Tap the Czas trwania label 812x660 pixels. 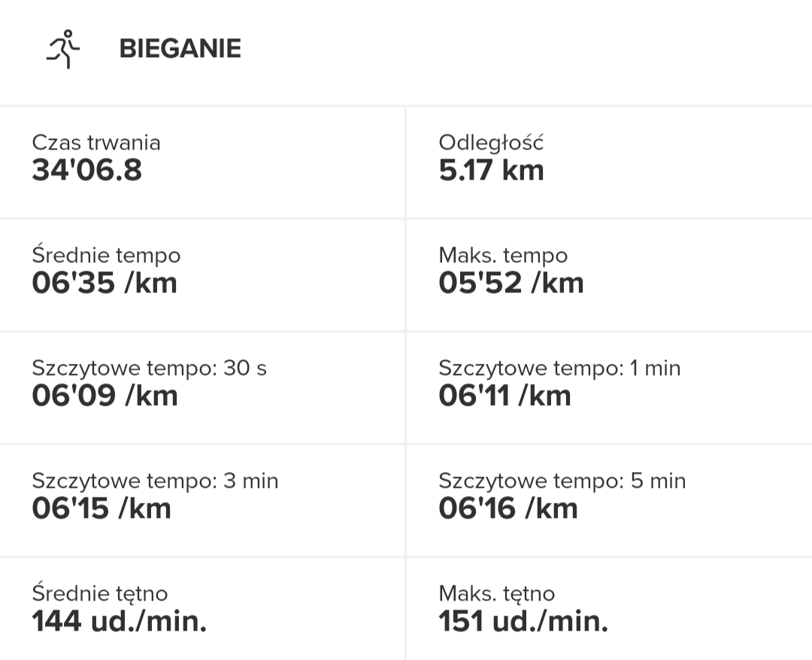click(x=95, y=142)
